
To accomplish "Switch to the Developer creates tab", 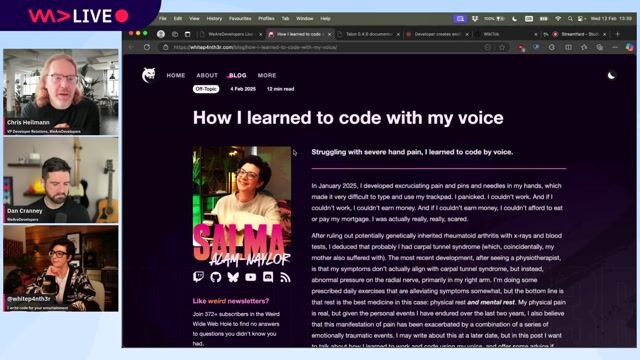I will coord(438,34).
